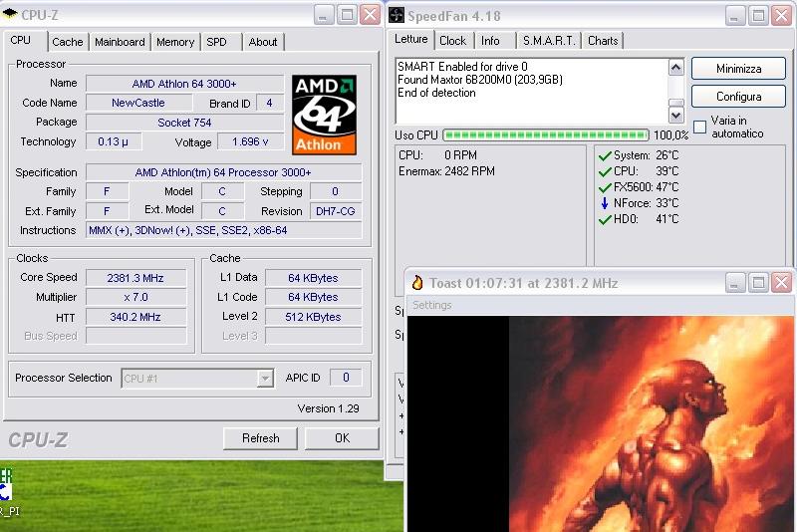
Task: Enable the Varia in automatico checkbox
Action: [x=700, y=127]
